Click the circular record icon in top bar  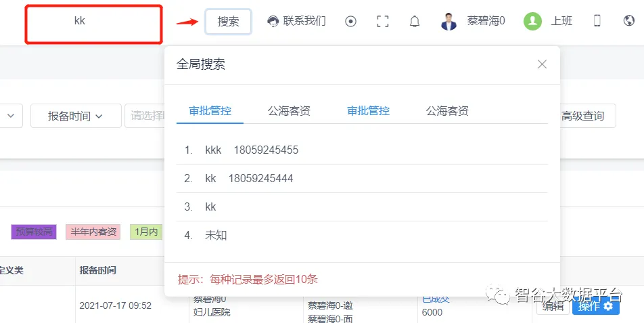(350, 21)
